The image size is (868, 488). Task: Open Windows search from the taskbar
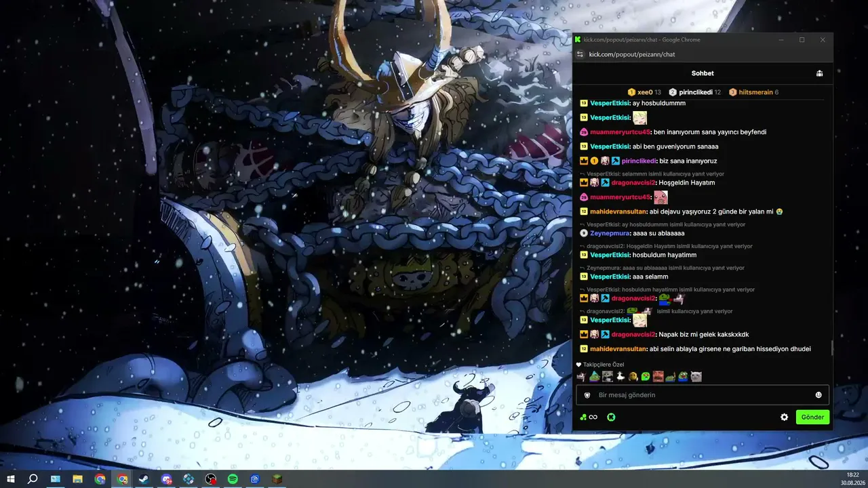33,479
